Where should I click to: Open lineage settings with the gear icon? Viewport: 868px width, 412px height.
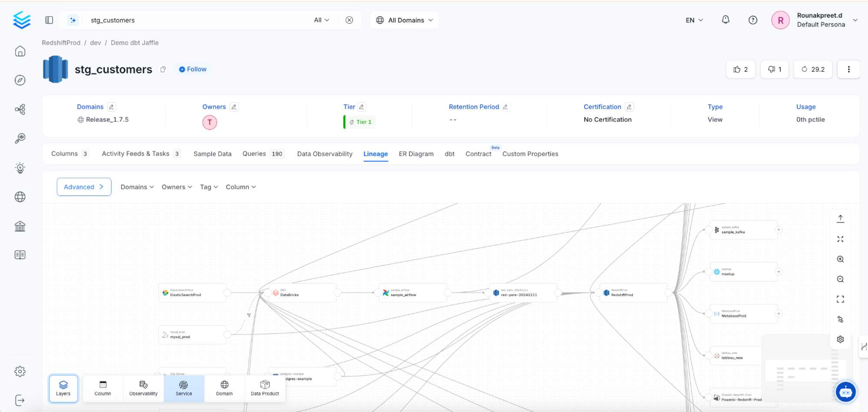pyautogui.click(x=840, y=339)
